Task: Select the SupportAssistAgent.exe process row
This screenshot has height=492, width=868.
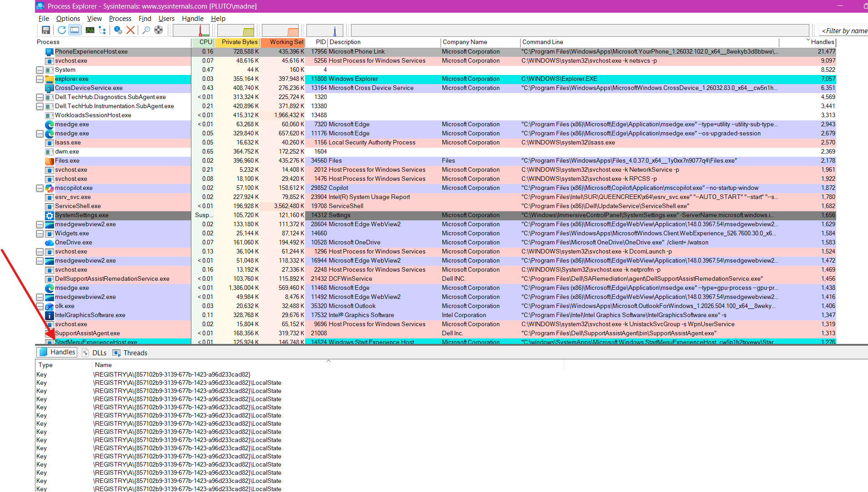Action: click(x=436, y=333)
